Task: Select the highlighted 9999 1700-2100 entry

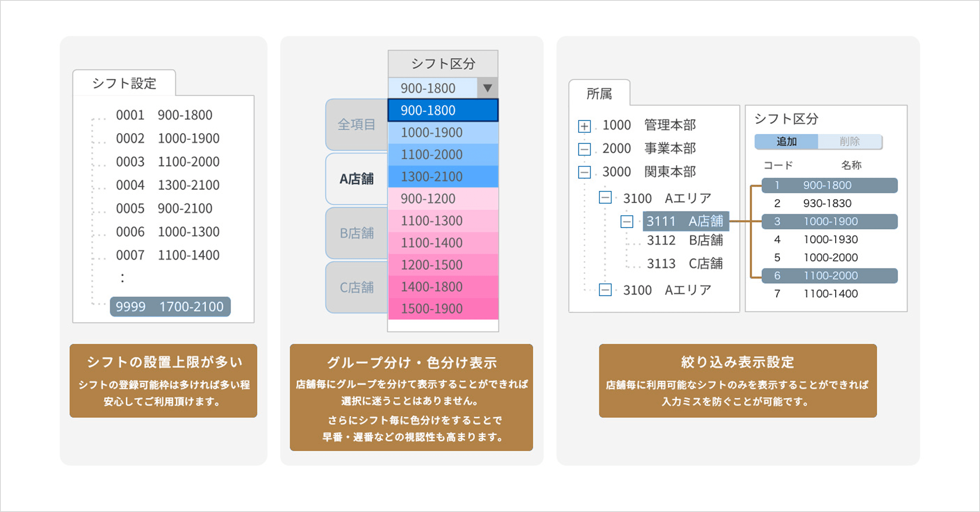Action: pyautogui.click(x=170, y=307)
